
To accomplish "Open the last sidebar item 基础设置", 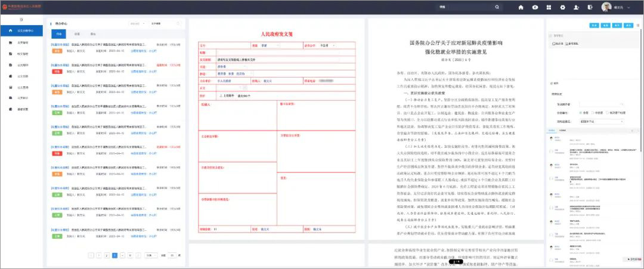I will pos(21,109).
